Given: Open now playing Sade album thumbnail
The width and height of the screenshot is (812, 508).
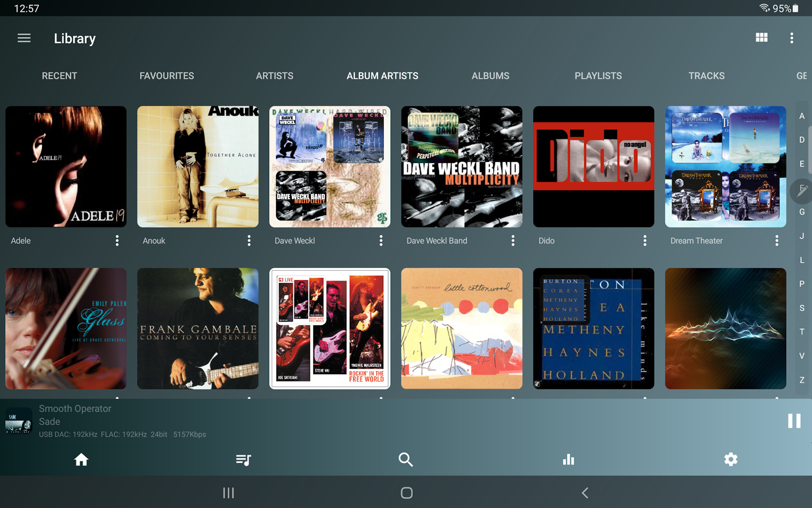Looking at the screenshot, I should point(19,421).
